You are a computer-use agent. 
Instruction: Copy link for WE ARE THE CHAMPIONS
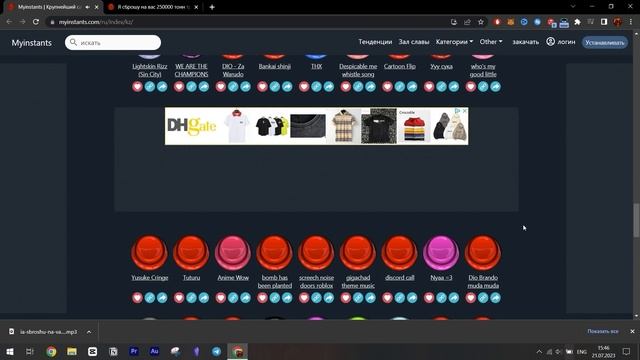click(191, 87)
